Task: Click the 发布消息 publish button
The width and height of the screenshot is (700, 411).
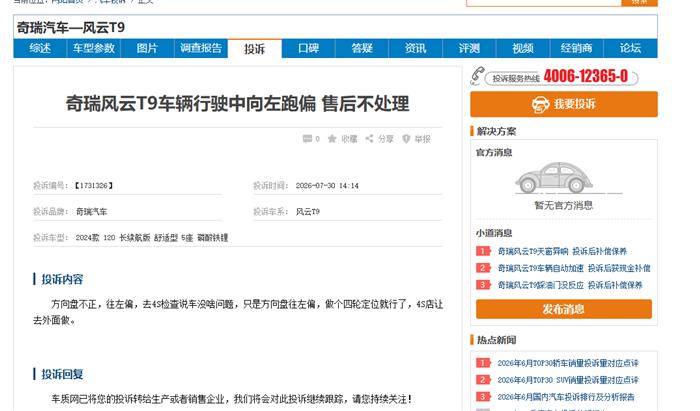Action: pos(564,309)
